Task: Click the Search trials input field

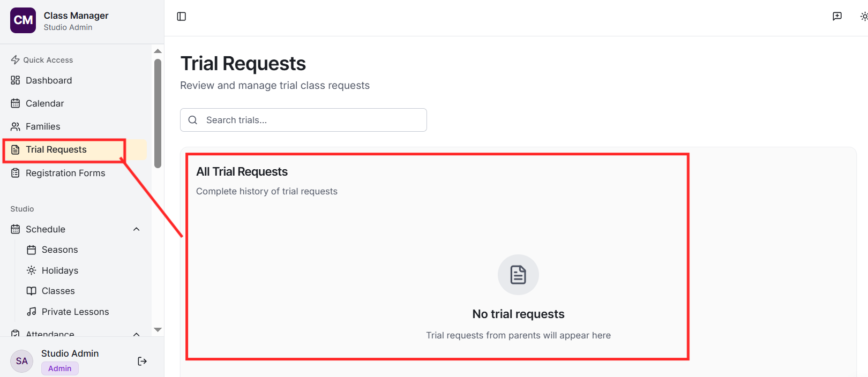Action: click(311, 120)
